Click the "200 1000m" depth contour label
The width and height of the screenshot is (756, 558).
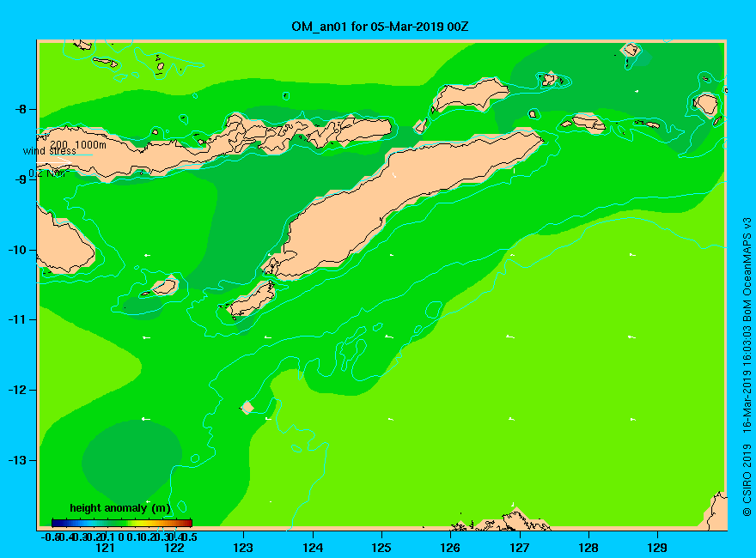click(78, 144)
